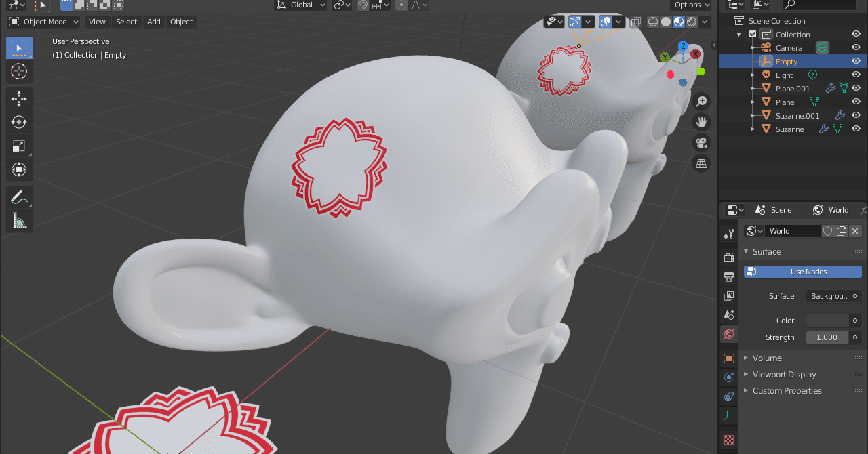Open the Render properties tab
Screen dimensions: 868x454
click(729, 258)
